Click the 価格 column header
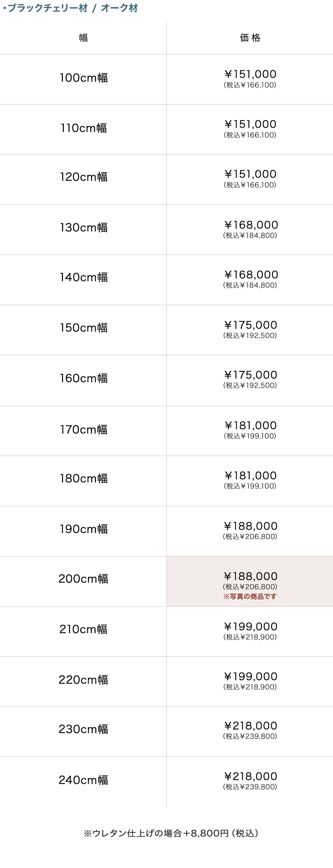This screenshot has width=333, height=868. (250, 38)
